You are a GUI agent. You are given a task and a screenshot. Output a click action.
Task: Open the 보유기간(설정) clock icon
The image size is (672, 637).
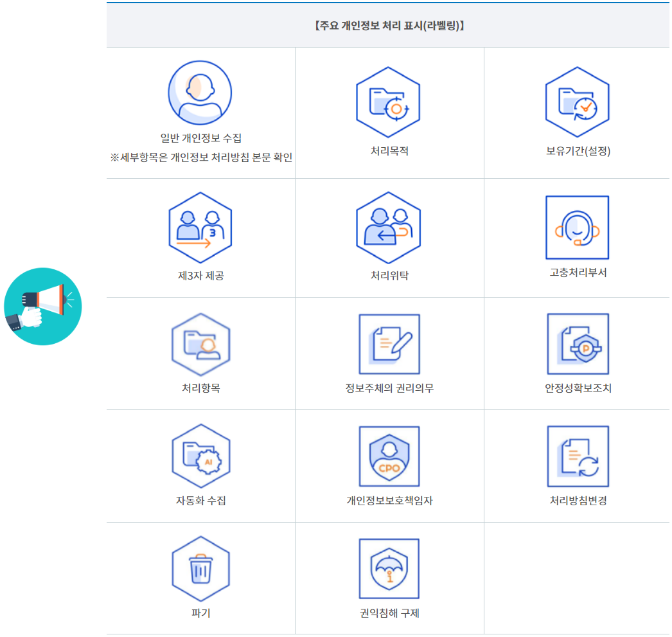point(577,102)
